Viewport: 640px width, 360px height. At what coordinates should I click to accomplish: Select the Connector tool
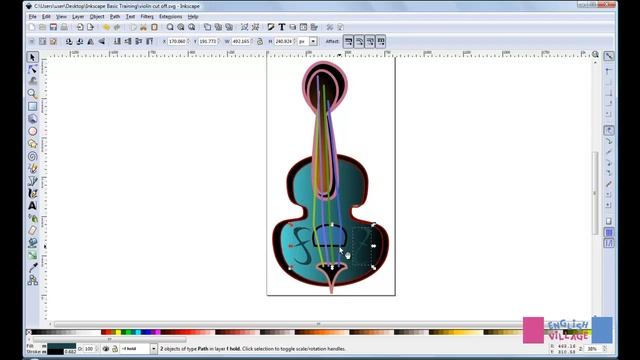pyautogui.click(x=33, y=280)
